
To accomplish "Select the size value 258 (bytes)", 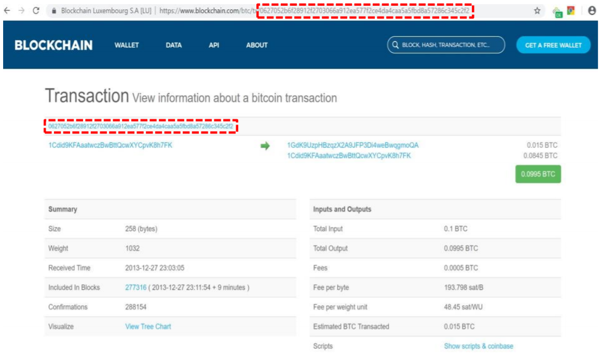I will 141,229.
